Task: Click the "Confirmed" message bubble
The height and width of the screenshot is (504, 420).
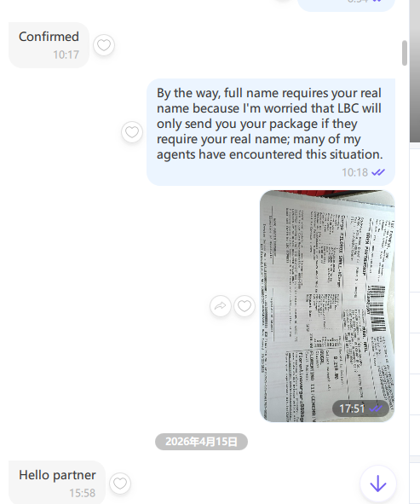Action: [49, 45]
